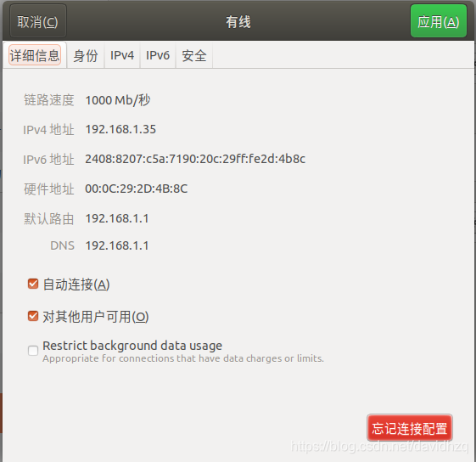The image size is (476, 462).
Task: Click the DNS label
Action: pos(62,245)
